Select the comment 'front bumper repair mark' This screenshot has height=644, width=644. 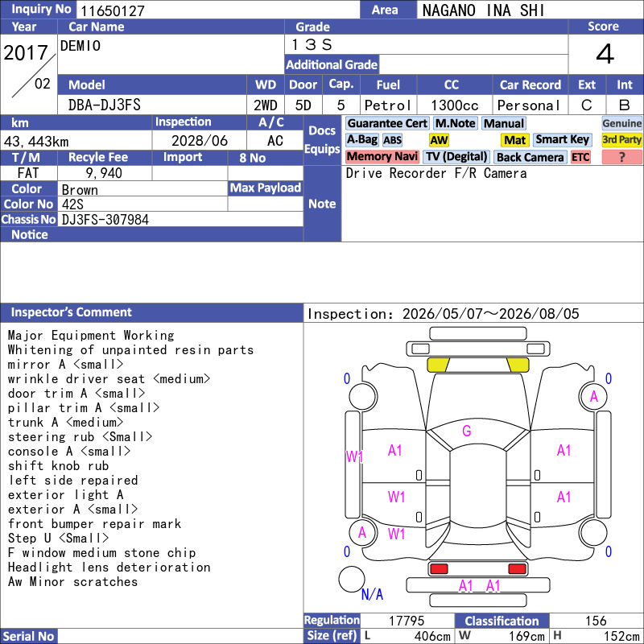click(x=94, y=524)
